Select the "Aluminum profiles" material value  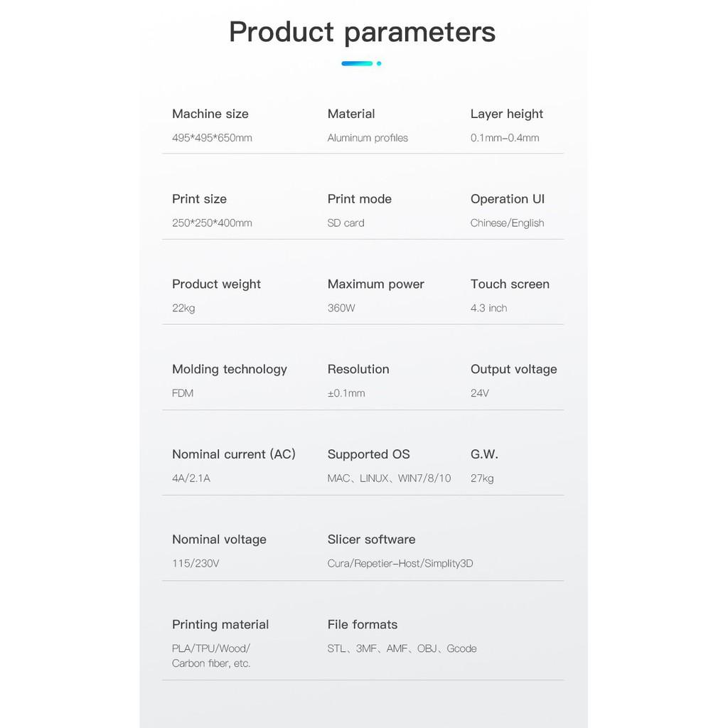coord(368,138)
